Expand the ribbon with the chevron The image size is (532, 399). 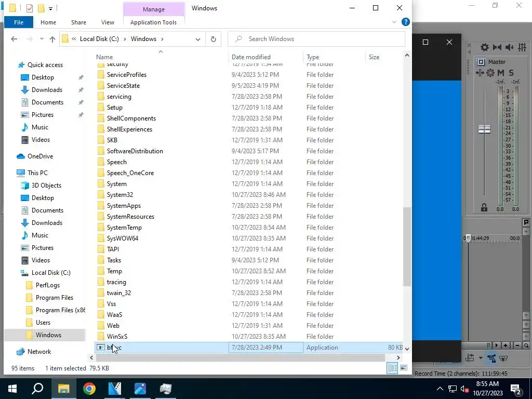click(394, 22)
